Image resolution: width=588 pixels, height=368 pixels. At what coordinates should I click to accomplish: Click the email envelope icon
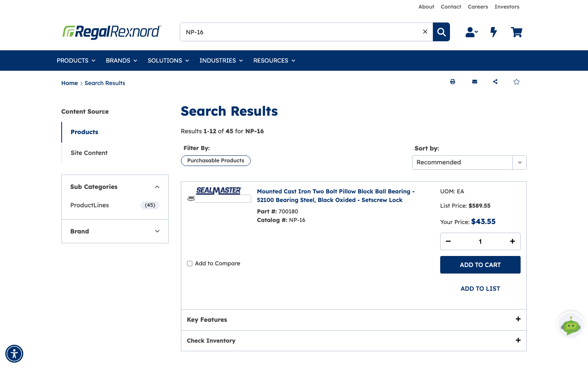[x=474, y=82]
